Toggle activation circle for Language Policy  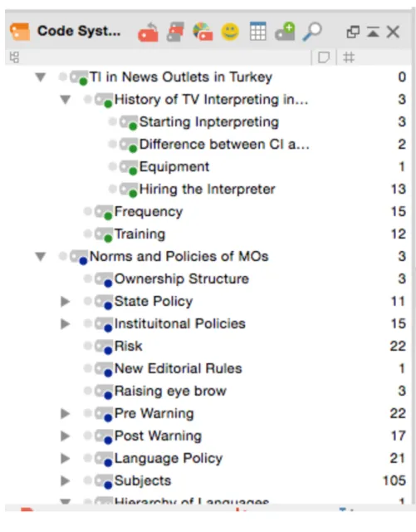pos(88,457)
